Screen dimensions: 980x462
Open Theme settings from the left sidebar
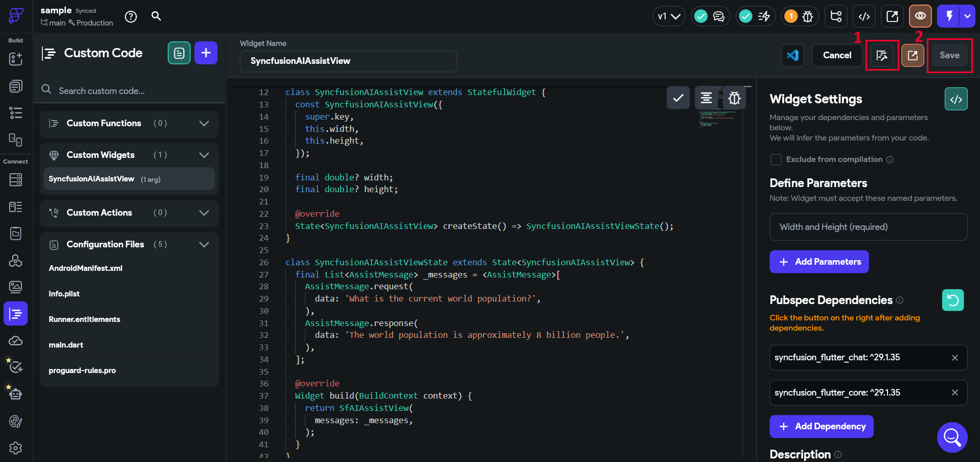click(x=15, y=422)
